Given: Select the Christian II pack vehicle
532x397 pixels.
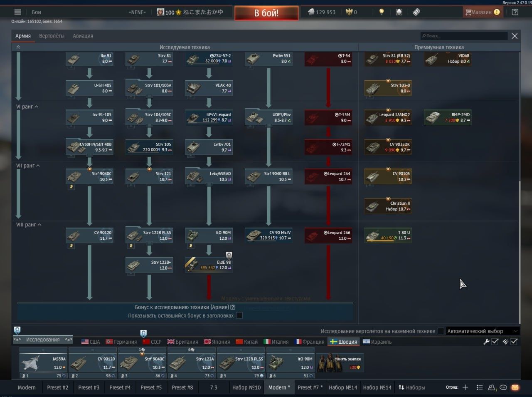Looking at the screenshot, I should coord(388,206).
